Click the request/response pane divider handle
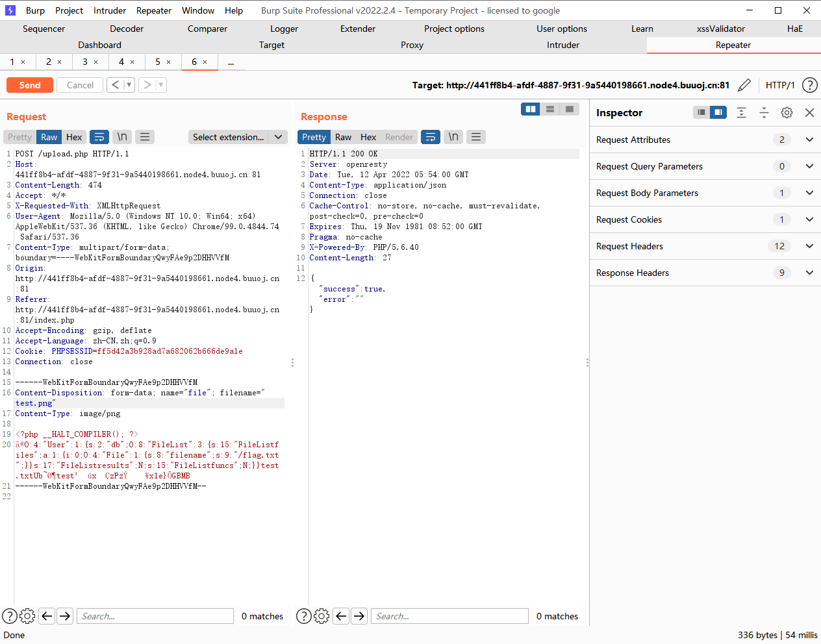Image resolution: width=821 pixels, height=644 pixels. (x=292, y=362)
